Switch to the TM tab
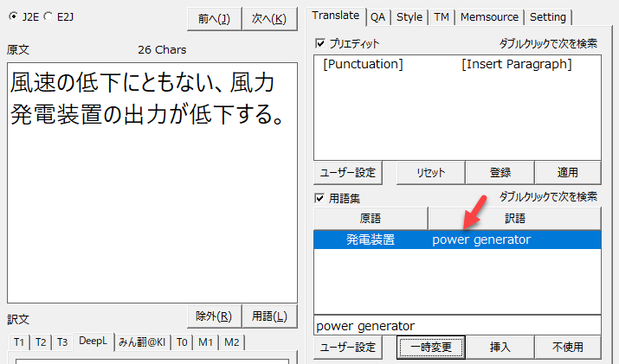 click(x=442, y=16)
